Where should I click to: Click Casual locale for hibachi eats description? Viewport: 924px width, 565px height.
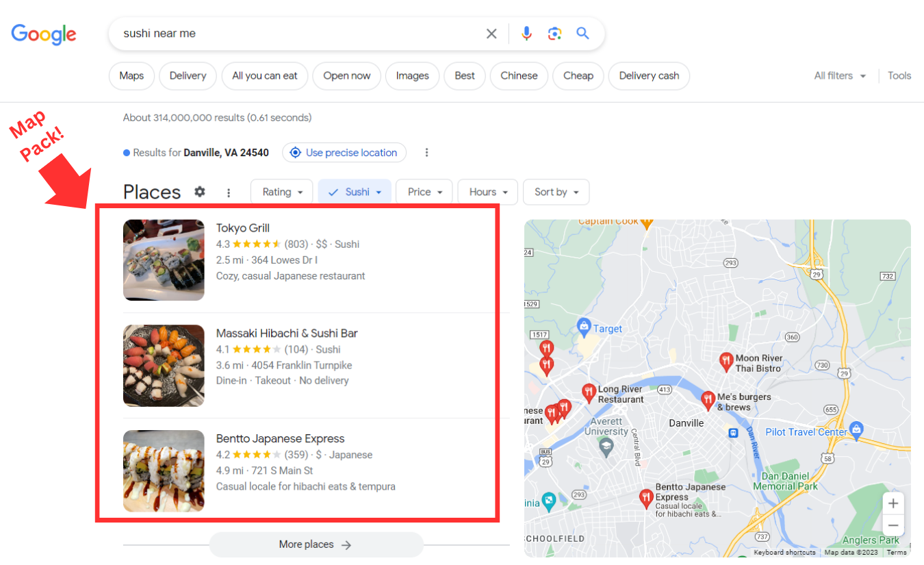click(306, 487)
